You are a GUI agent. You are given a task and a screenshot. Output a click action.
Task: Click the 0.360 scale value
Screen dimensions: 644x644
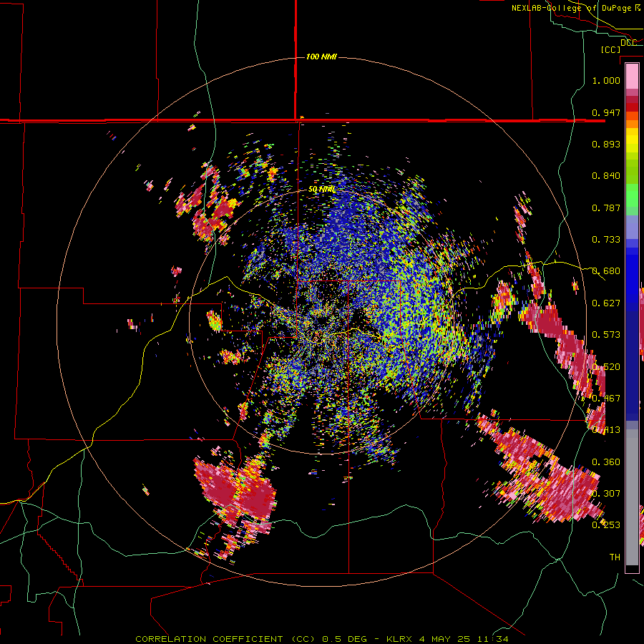606,462
